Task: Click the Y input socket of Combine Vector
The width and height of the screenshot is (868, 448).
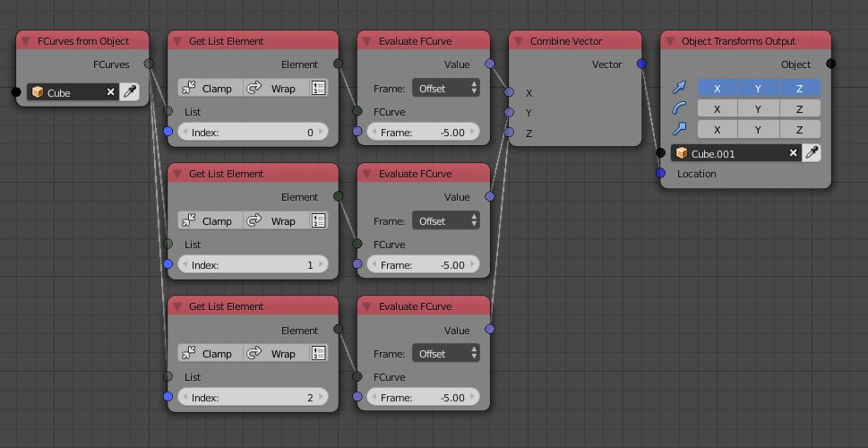Action: click(x=510, y=112)
